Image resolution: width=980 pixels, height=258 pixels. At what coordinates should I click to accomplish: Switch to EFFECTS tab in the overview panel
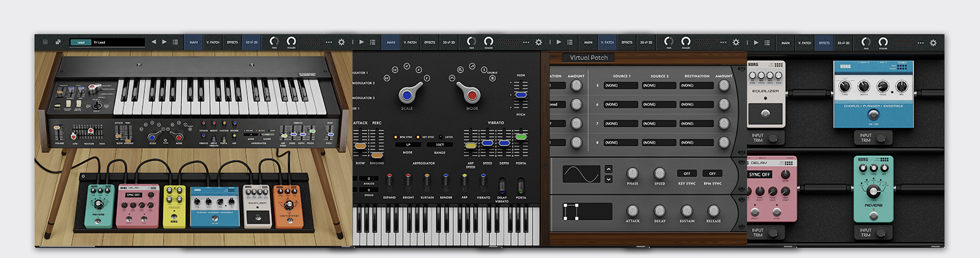point(232,42)
